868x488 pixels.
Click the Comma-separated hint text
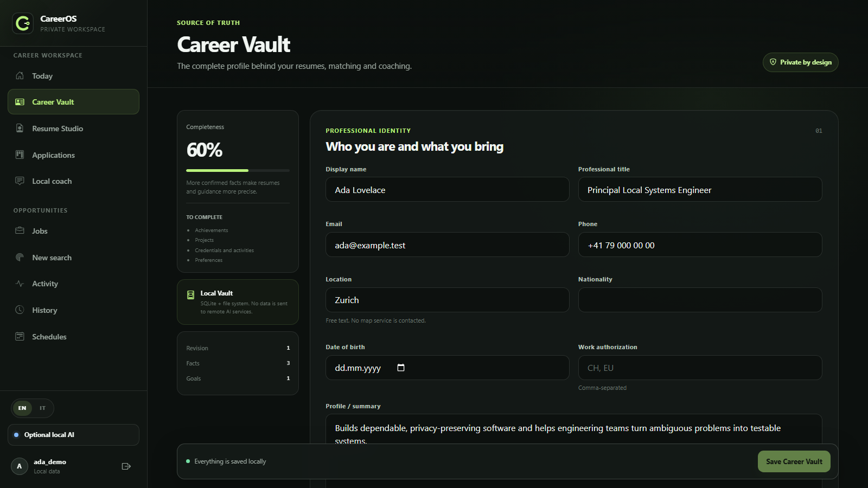pos(602,388)
